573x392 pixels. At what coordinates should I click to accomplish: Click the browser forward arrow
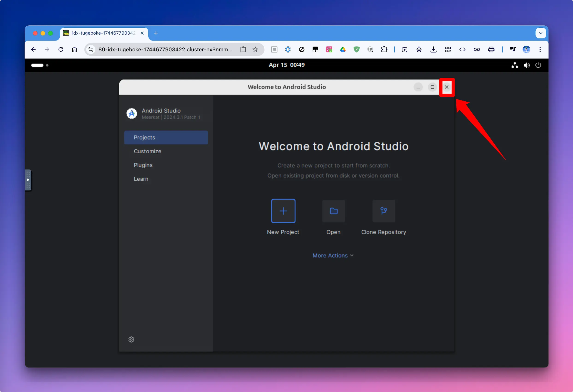point(47,50)
